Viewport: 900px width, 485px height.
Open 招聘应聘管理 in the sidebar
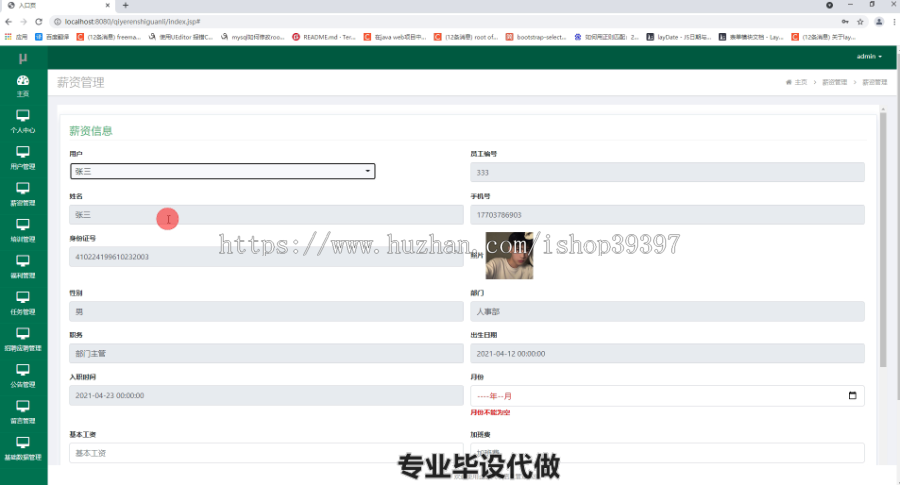(x=23, y=339)
